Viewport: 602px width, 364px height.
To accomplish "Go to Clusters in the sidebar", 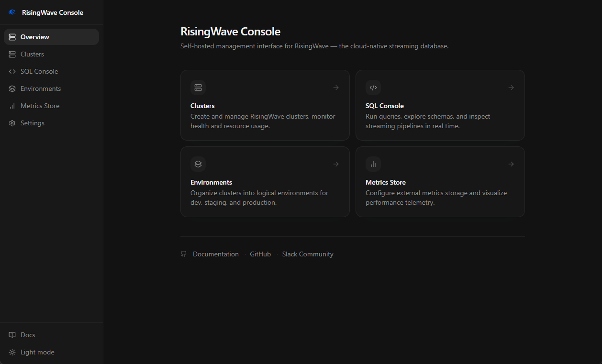I will click(x=51, y=54).
